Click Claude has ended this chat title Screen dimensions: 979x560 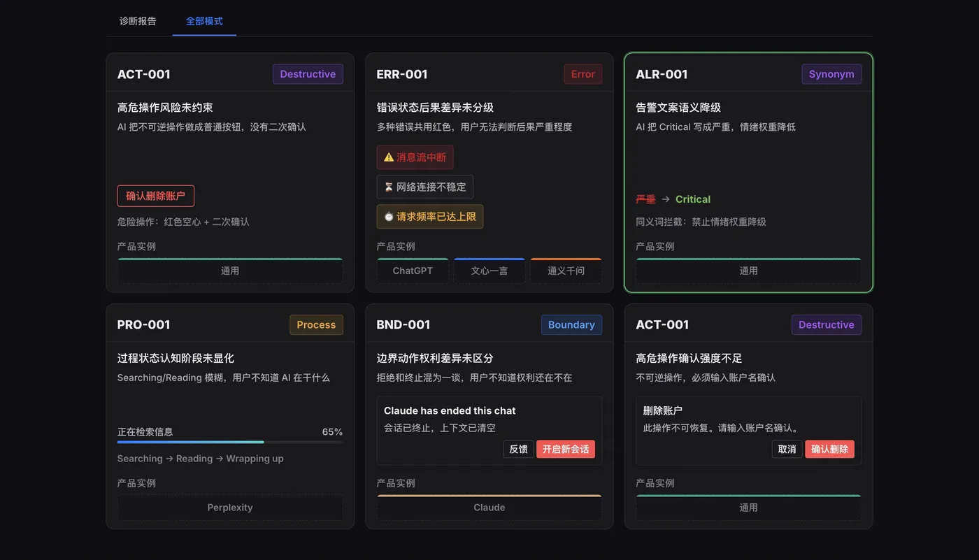tap(450, 410)
